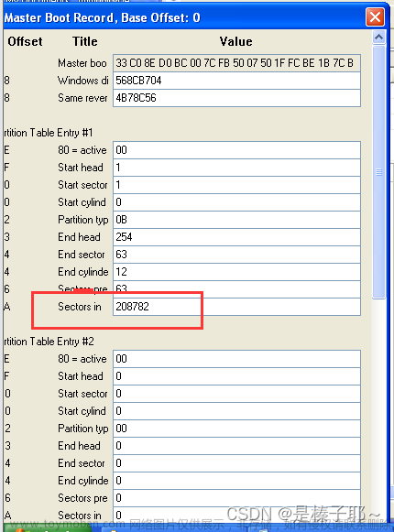Viewport: 394px width, 532px height.
Task: Close the Master Boot Record window
Action: pos(375,16)
